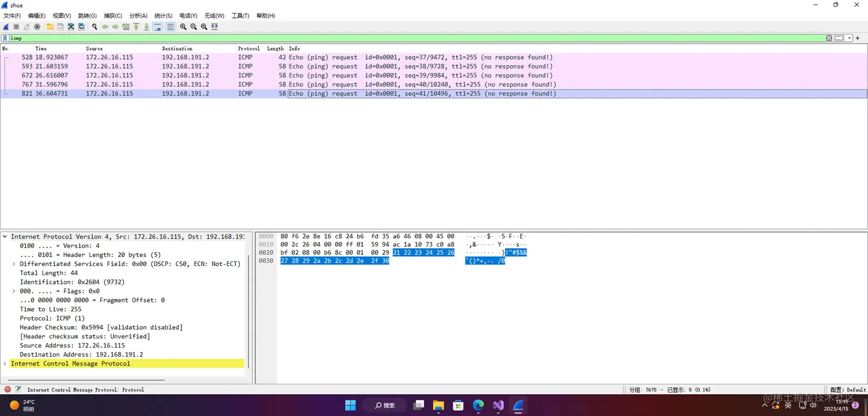
Task: Open the 跳转(G) menu
Action: [x=87, y=16]
